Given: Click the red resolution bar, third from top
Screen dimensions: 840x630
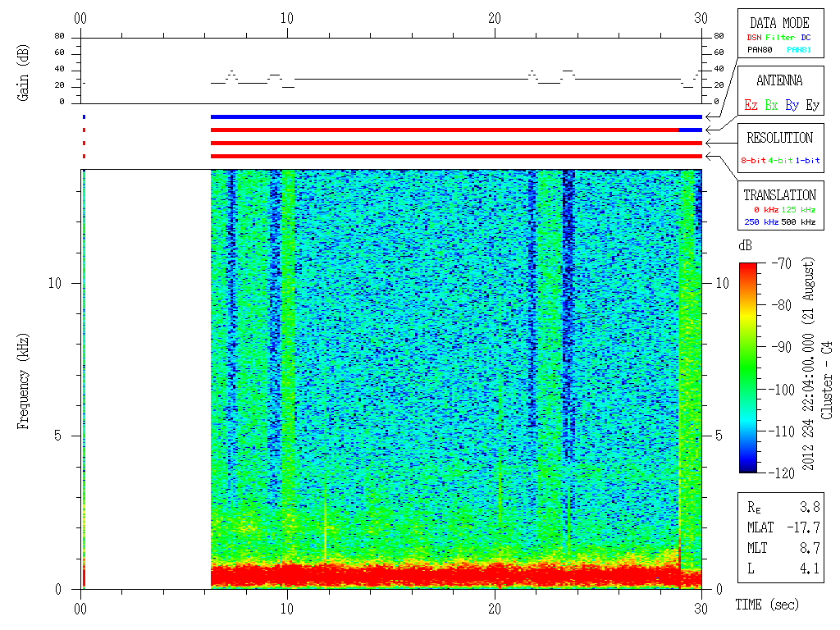Looking at the screenshot, I should pyautogui.click(x=456, y=143).
